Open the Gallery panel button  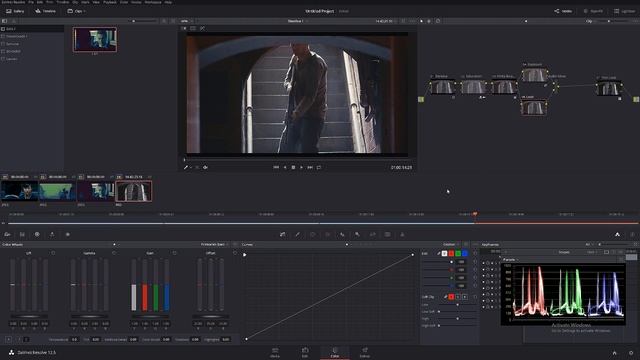tap(15, 11)
